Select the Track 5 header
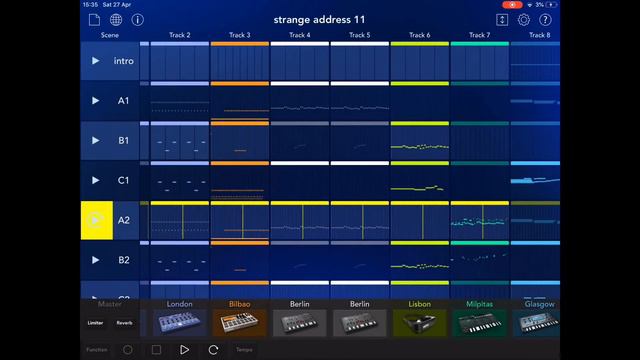 pos(360,35)
